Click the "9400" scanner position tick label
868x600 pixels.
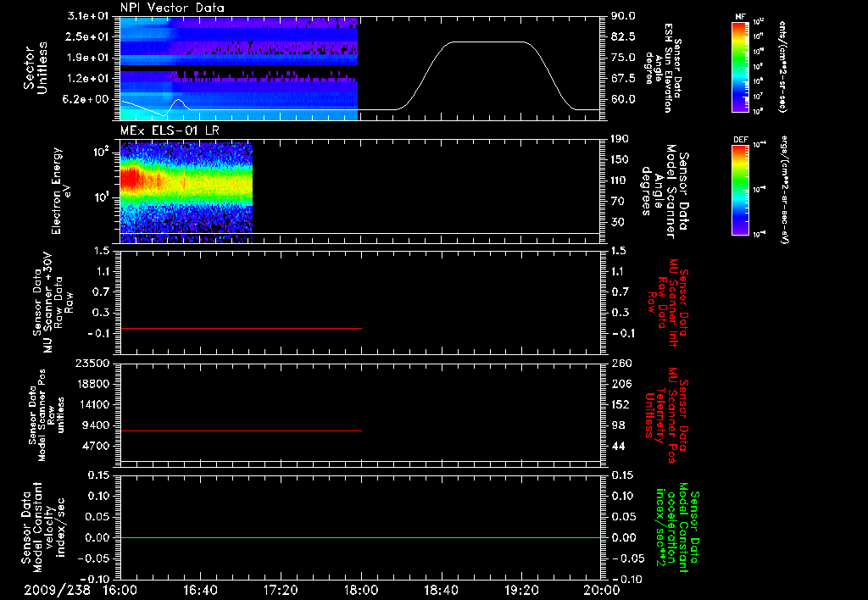pos(97,425)
